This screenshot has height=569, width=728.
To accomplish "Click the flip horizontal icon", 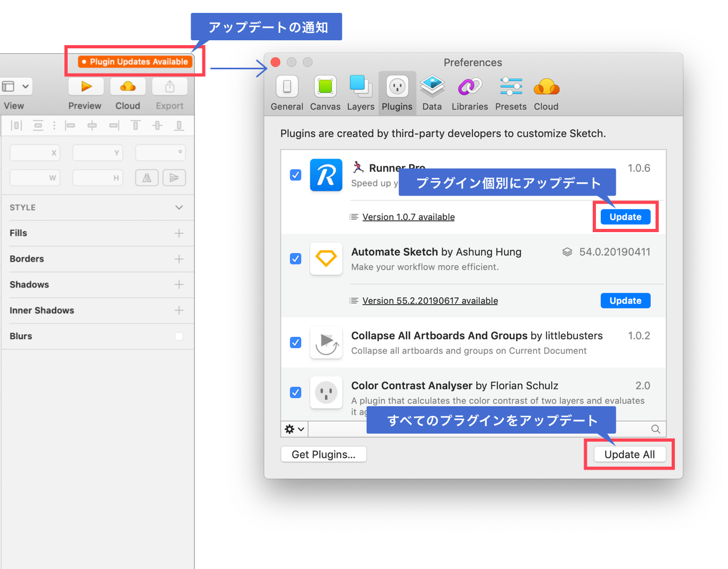I will [147, 178].
